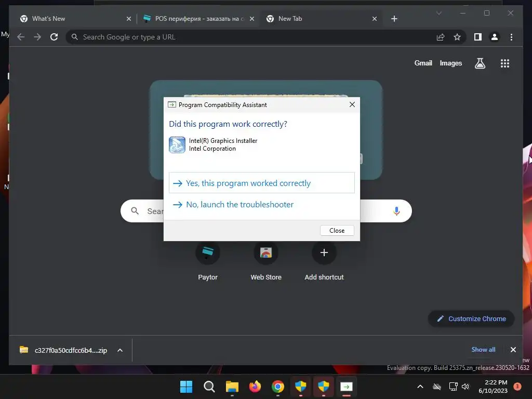This screenshot has height=399, width=532.
Task: Open Chrome tab search chevron
Action: click(x=438, y=13)
